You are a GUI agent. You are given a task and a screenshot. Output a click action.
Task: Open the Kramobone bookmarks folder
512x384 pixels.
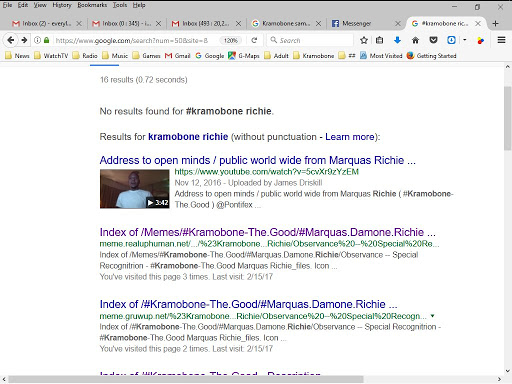coord(313,56)
